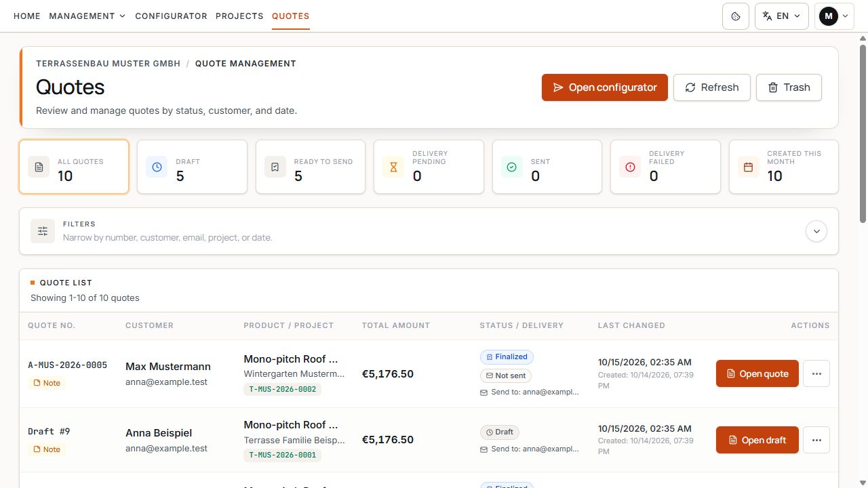Click the Quote Management breadcrumb
The image size is (868, 488).
245,64
